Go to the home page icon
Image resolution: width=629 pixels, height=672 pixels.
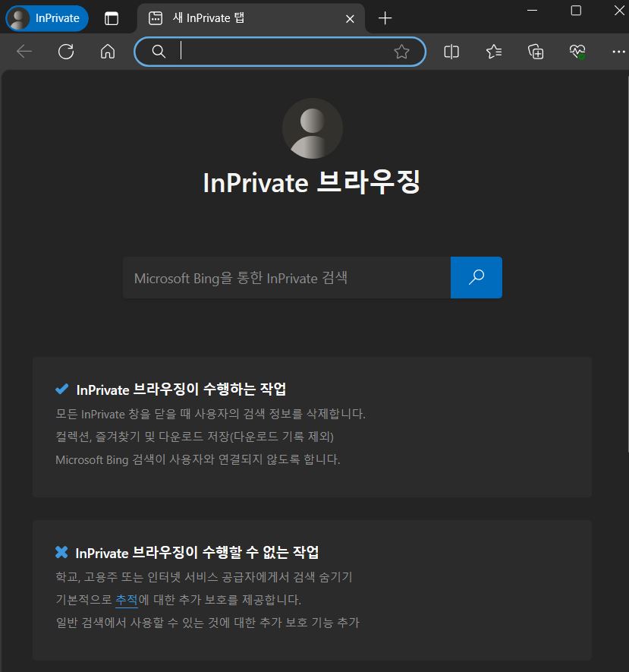click(108, 52)
